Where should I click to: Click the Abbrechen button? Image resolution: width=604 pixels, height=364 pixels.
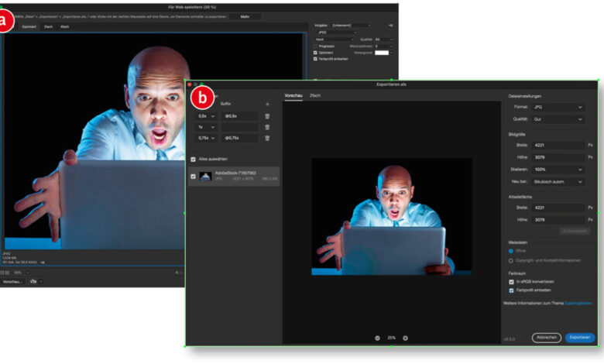547,338
